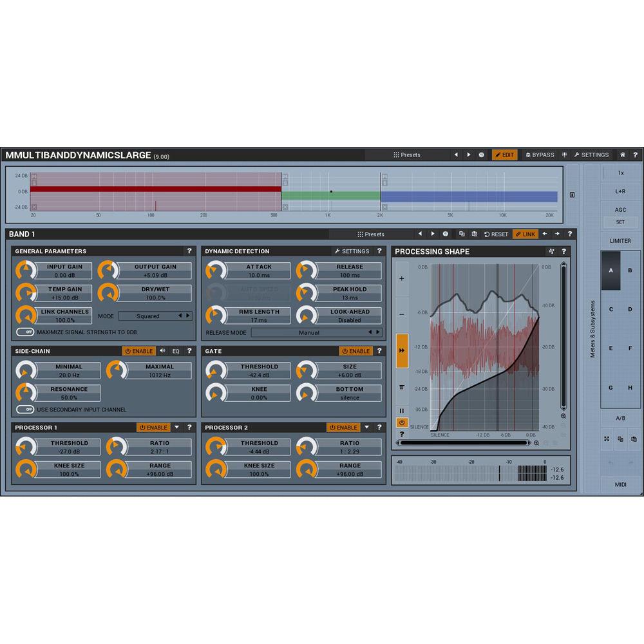
Task: Adjust the THRESHOLD knob in Processor 1
Action: (26, 445)
